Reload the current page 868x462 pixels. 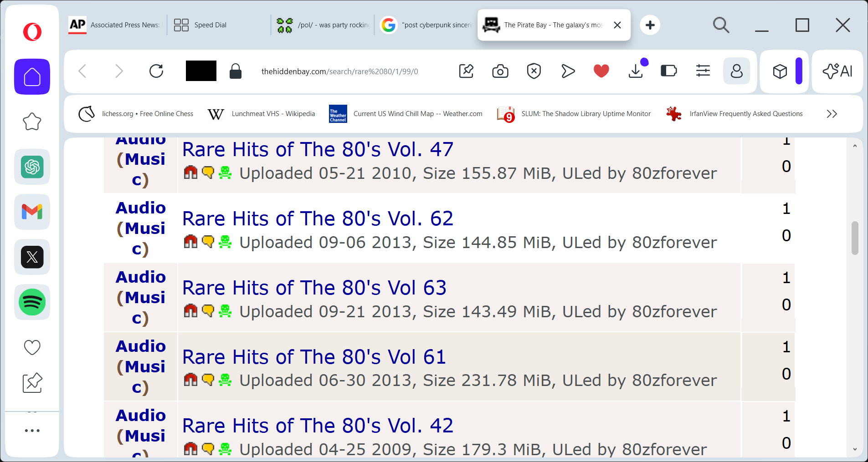click(x=156, y=71)
